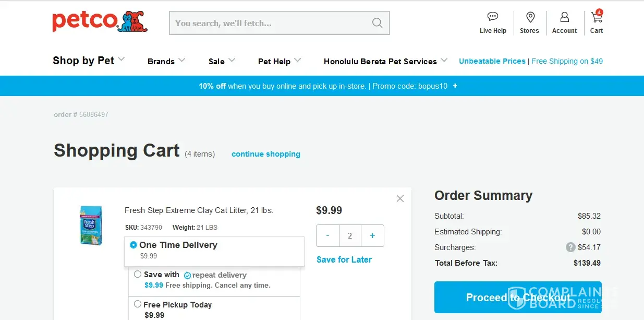Open the Account profile icon

(564, 17)
